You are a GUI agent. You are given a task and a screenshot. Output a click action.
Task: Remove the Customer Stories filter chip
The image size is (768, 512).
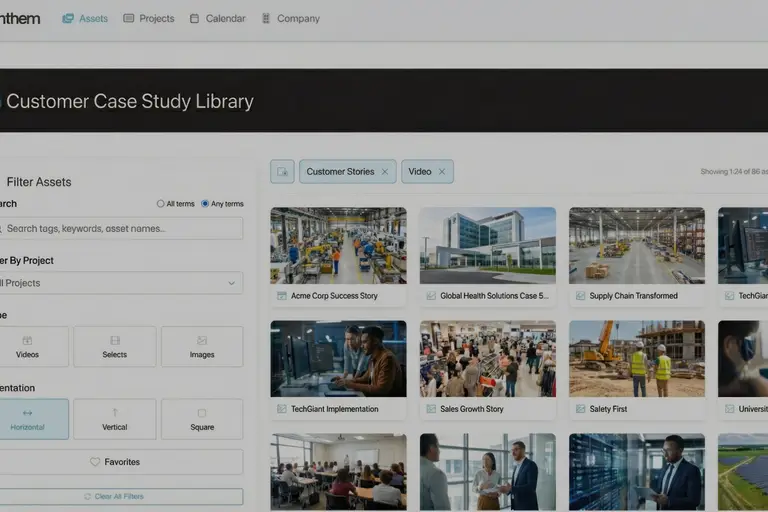click(x=385, y=171)
